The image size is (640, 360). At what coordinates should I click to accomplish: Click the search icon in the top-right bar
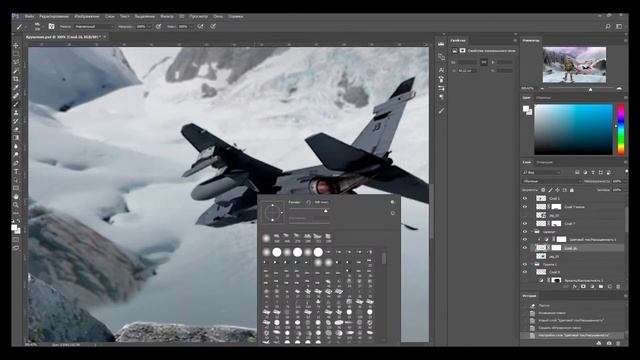(x=608, y=26)
